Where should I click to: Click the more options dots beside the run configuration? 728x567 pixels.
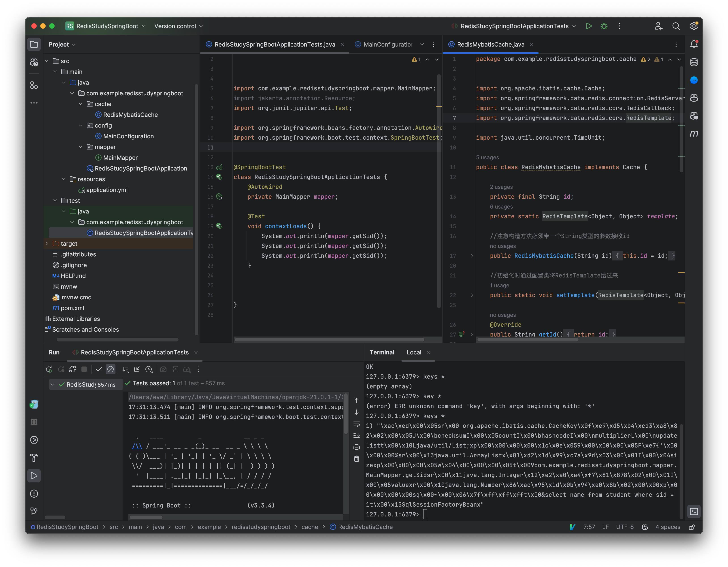coord(619,26)
